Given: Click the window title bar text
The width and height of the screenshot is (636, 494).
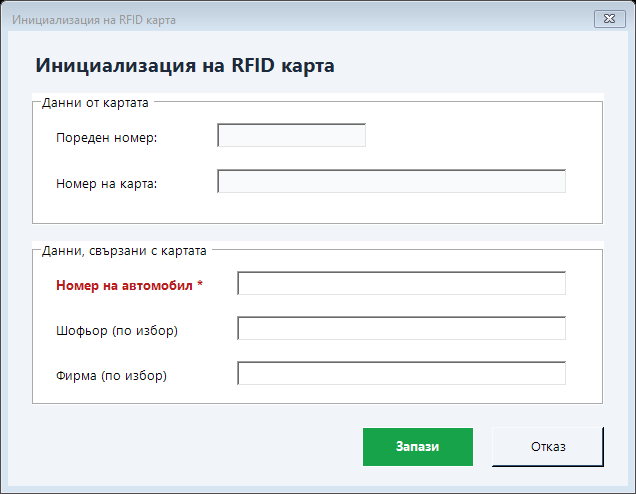Looking at the screenshot, I should pyautogui.click(x=94, y=20).
